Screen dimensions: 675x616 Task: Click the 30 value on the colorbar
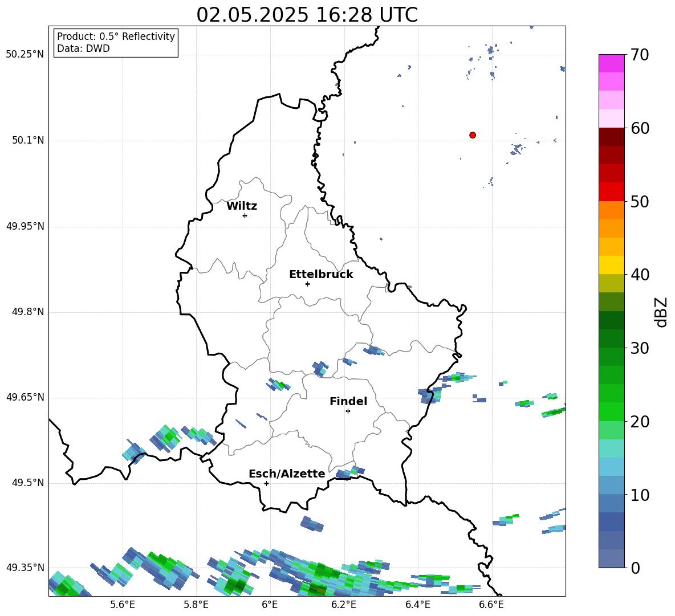640,348
